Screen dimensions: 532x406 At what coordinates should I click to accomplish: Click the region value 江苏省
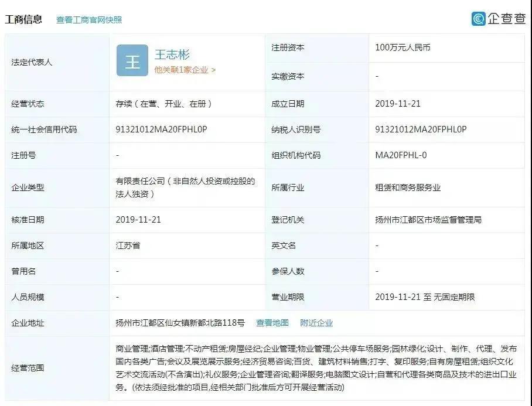tap(128, 246)
